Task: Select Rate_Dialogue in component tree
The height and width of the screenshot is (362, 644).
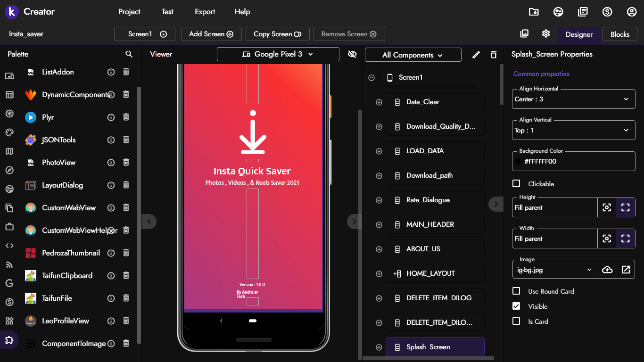Action: [x=435, y=200]
